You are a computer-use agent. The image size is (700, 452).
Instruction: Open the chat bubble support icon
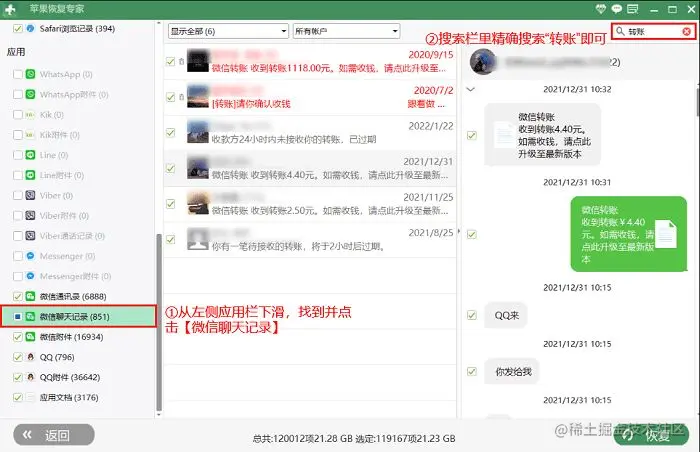(617, 8)
